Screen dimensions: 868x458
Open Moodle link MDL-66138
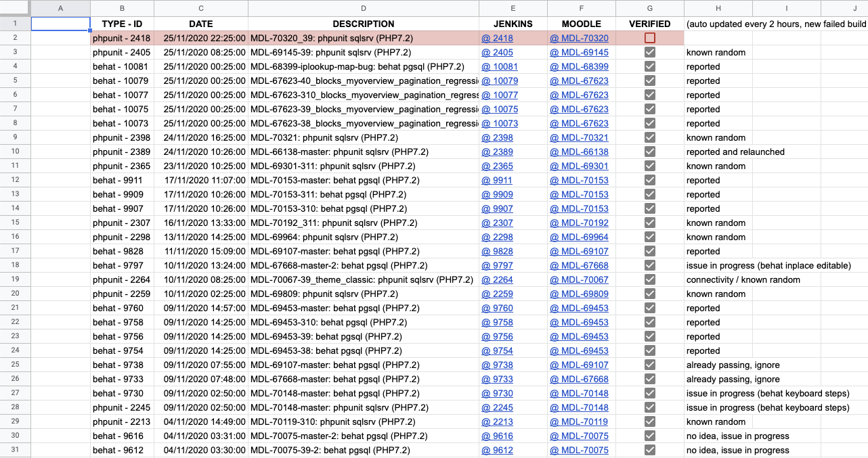[x=579, y=152]
